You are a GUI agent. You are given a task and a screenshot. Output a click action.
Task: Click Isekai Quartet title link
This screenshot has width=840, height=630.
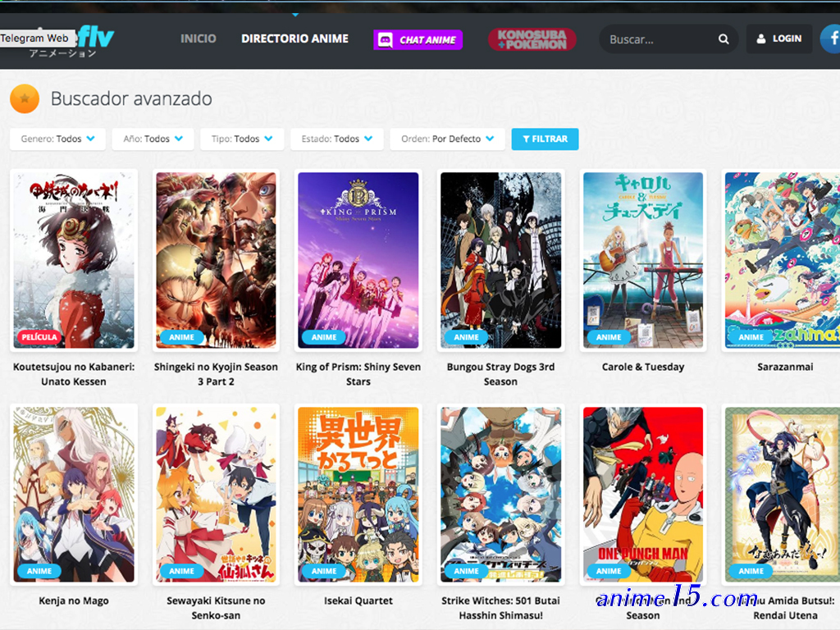coord(358,601)
